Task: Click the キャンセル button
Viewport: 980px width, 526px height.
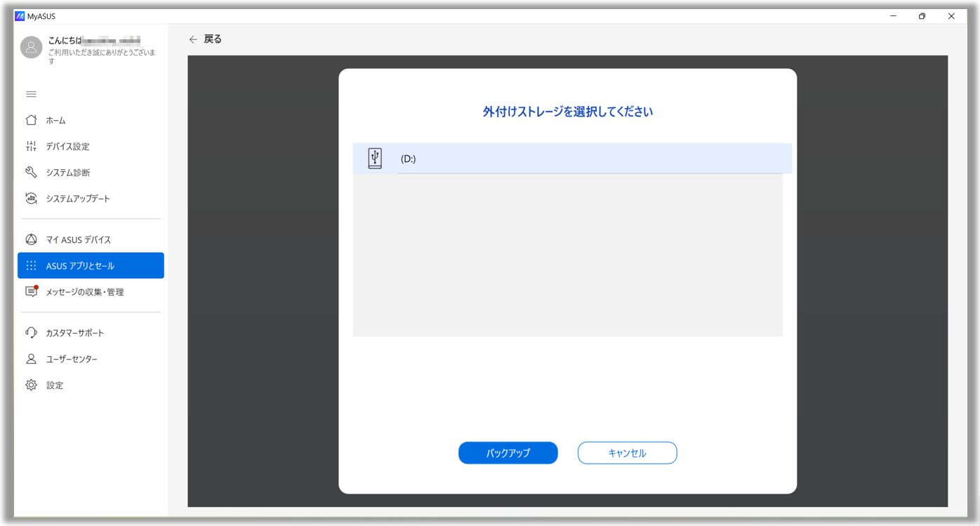Action: [x=628, y=453]
